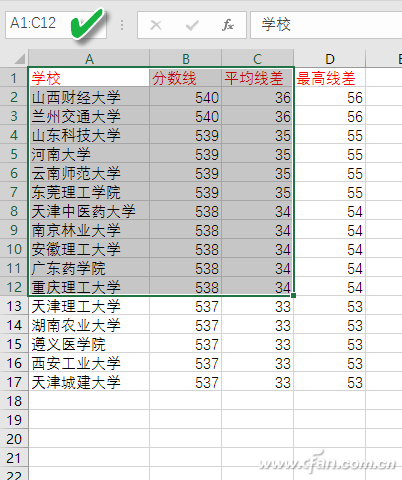Select column B header
Viewport: 402px width, 480px height.
point(186,59)
